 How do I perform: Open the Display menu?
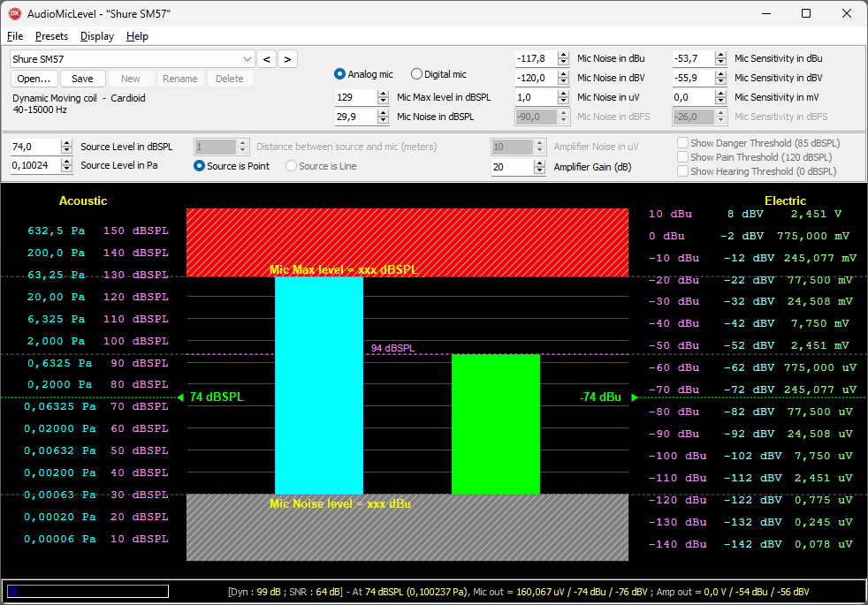(x=96, y=36)
